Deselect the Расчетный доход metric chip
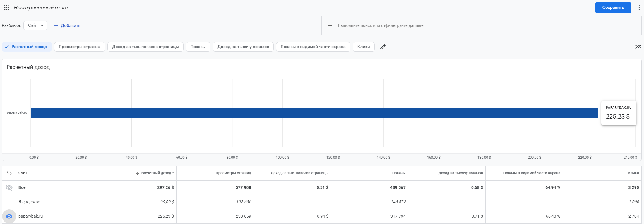 (27, 47)
